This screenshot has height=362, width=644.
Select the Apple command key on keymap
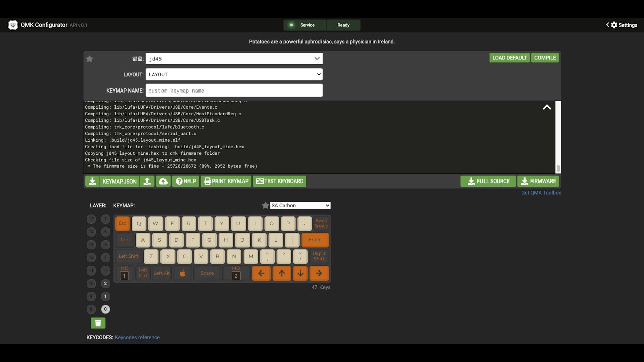(x=183, y=273)
